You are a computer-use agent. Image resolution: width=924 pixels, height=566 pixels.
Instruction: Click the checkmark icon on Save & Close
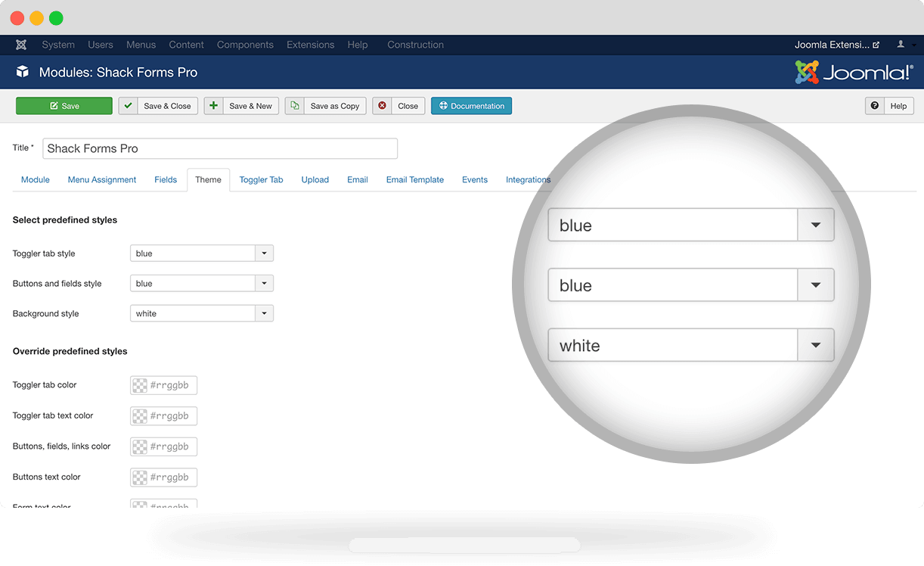click(129, 106)
